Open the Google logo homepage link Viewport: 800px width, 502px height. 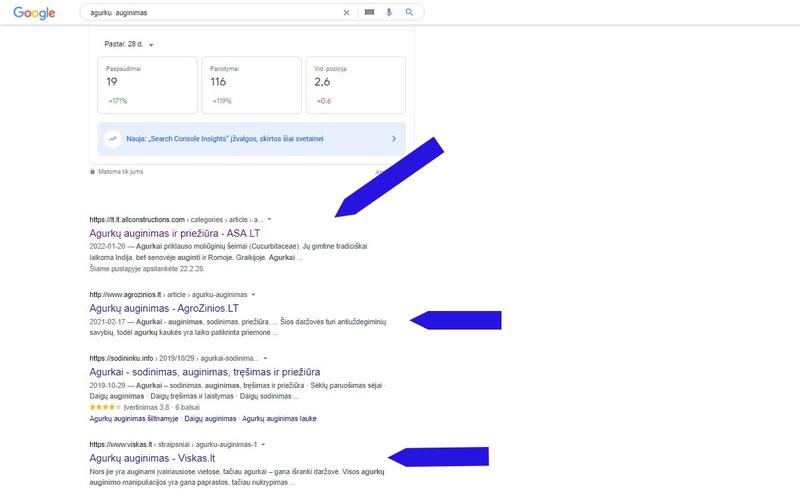[x=34, y=13]
